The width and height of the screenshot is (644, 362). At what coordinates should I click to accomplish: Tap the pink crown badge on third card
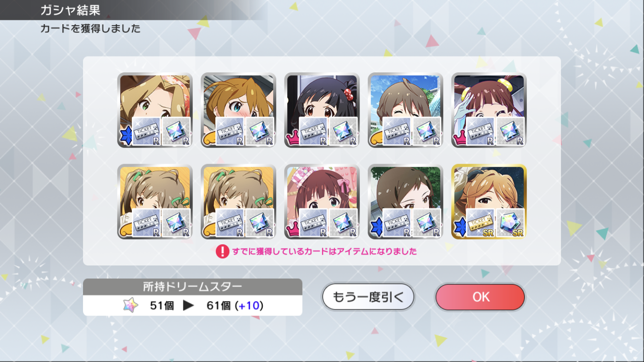coord(292,138)
